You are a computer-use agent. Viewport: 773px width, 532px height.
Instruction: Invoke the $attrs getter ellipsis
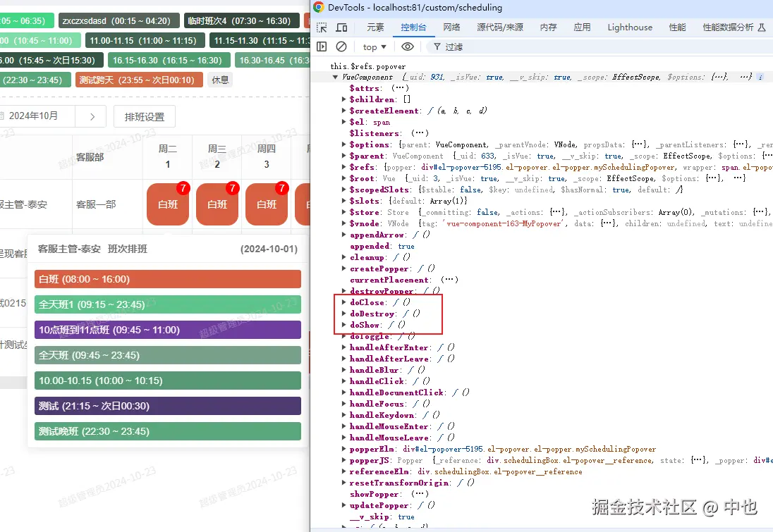point(400,88)
